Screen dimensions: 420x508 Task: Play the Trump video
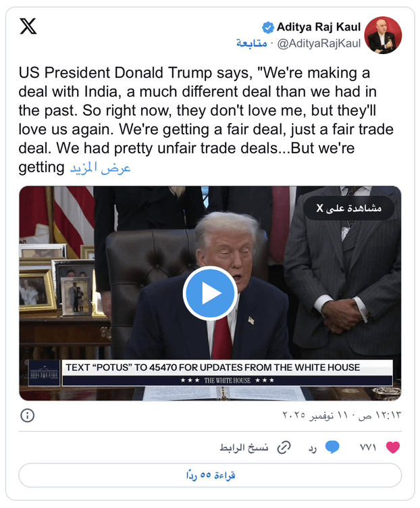[x=210, y=294]
